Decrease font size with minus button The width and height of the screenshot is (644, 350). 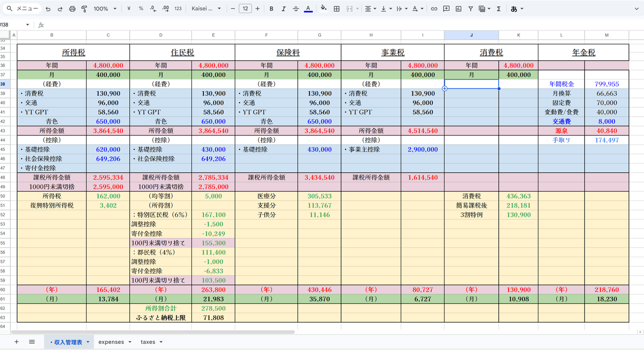point(233,8)
